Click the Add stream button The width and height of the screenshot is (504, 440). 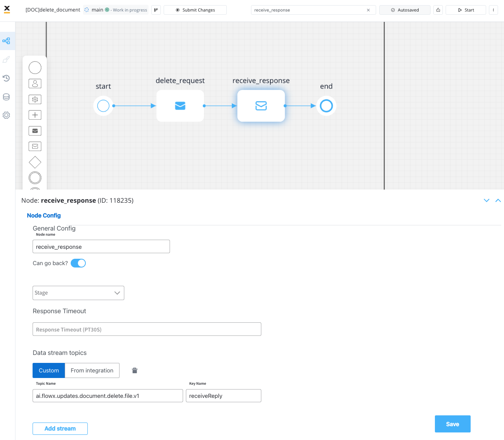pos(60,428)
